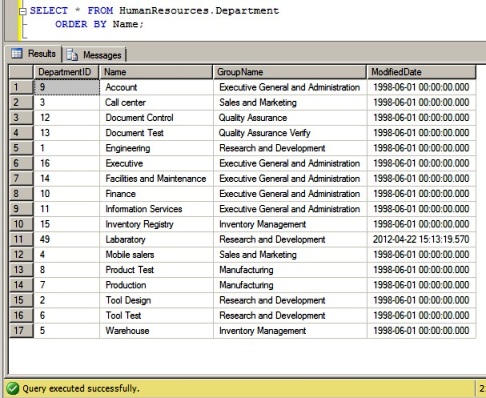The image size is (486, 398).
Task: Click 'Sales and Marketing' in Call center row
Action: click(290, 103)
